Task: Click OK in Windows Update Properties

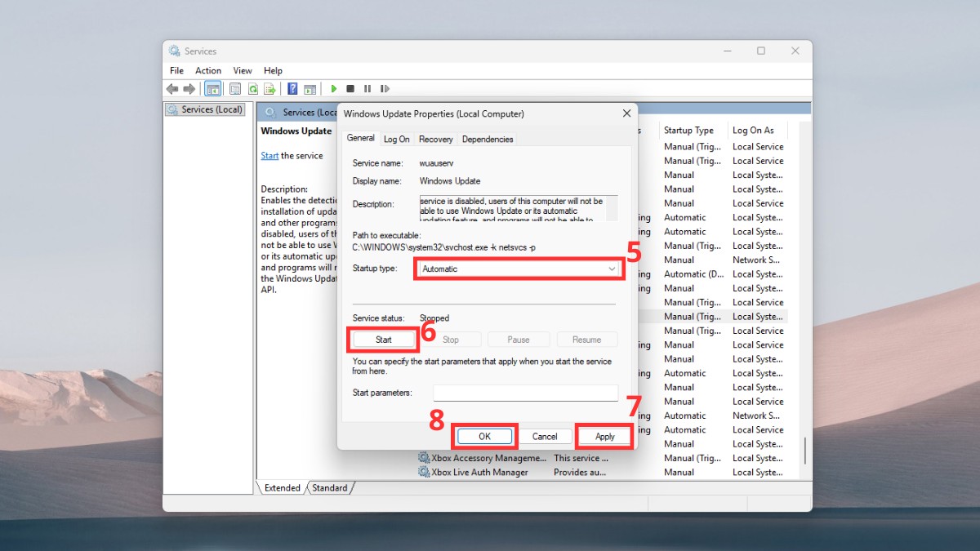Action: [x=484, y=437]
